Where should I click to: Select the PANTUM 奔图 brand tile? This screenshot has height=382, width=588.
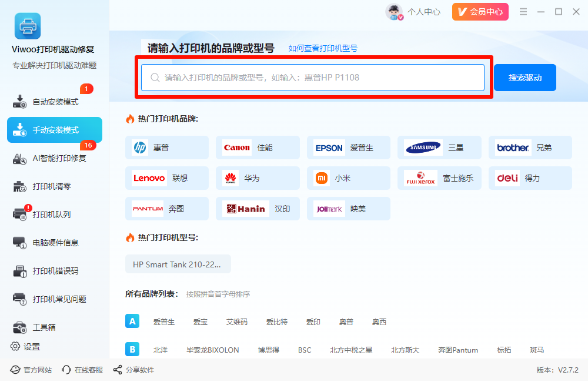coord(167,209)
